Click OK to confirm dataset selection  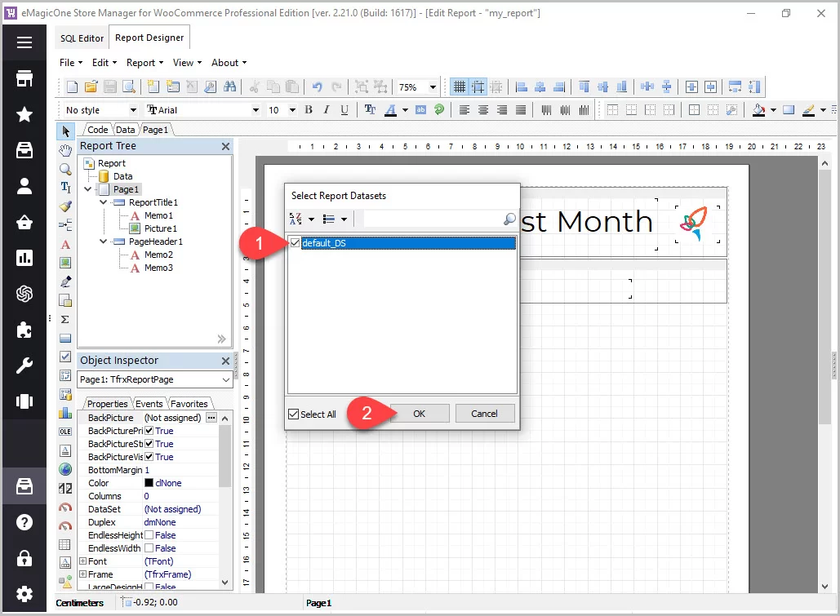(x=419, y=414)
